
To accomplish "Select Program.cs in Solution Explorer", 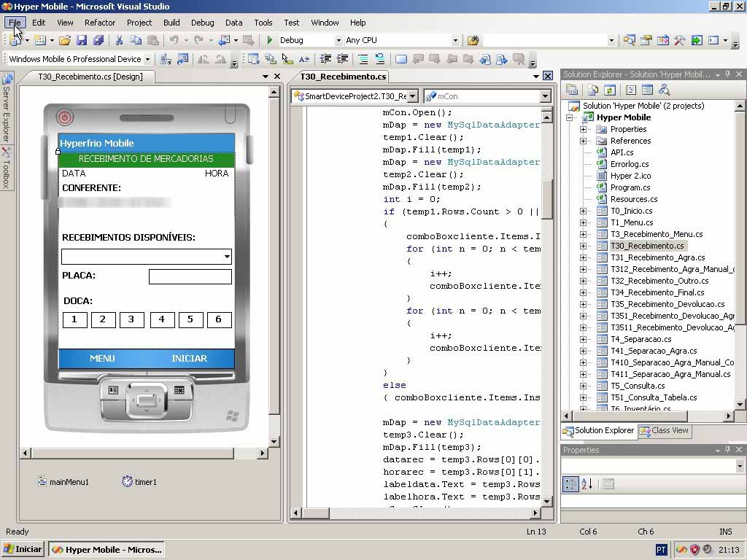I will point(630,187).
